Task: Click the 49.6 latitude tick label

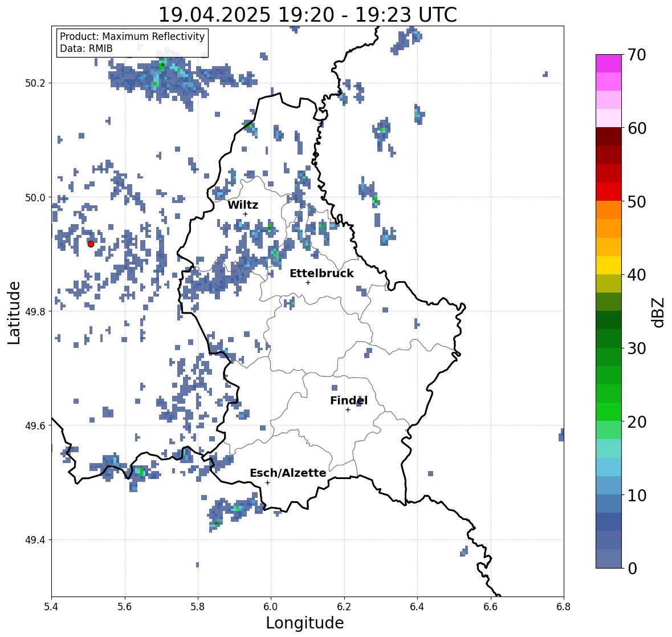Action: [x=35, y=425]
